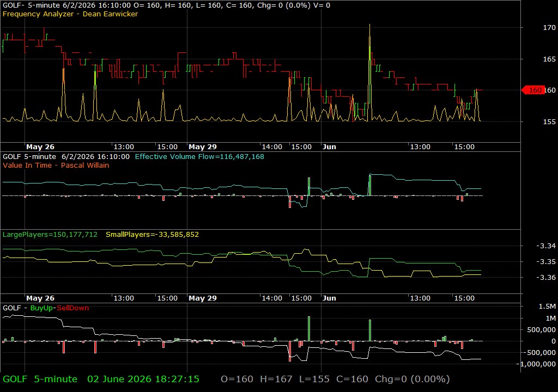Click the -3.34 axis value
Image resolution: width=558 pixels, height=392 pixels.
[546, 246]
